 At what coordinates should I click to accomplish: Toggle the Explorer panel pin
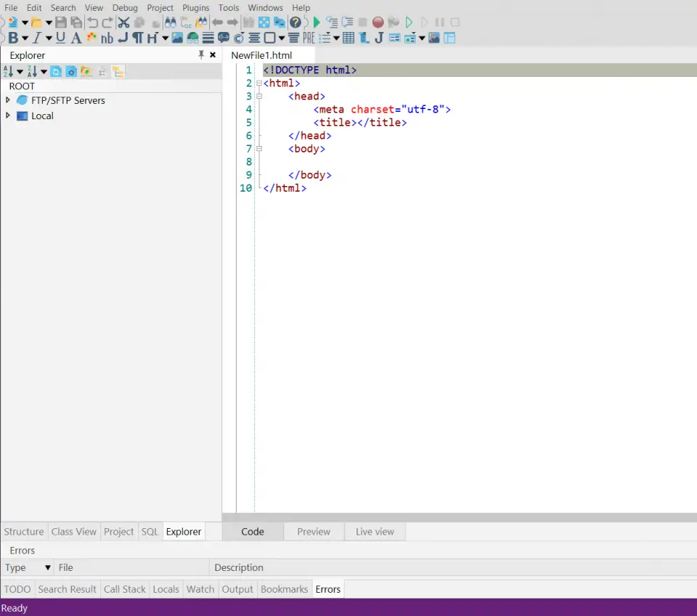pos(201,54)
